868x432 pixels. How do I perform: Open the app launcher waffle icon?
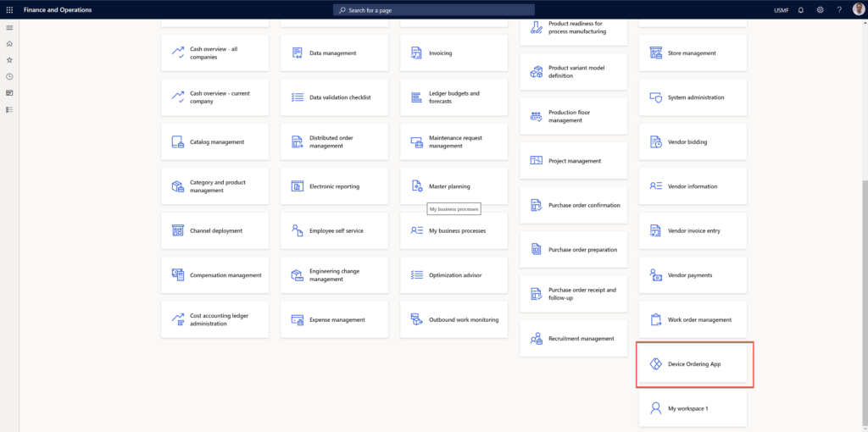coord(9,10)
